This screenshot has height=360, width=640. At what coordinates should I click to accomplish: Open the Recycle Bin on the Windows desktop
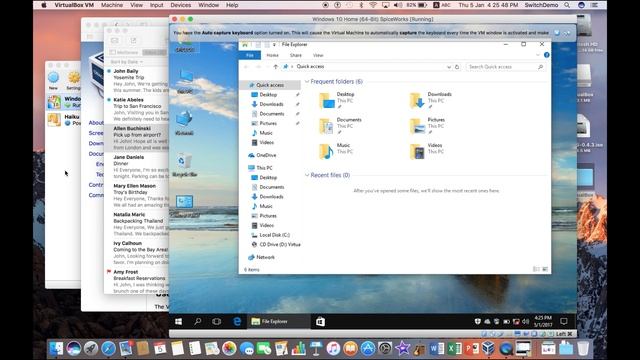pyautogui.click(x=184, y=164)
